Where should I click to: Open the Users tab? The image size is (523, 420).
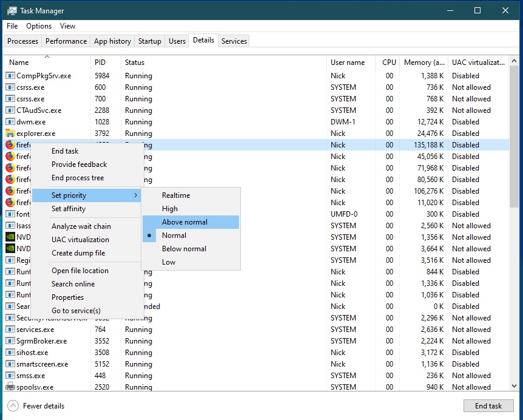pos(177,41)
